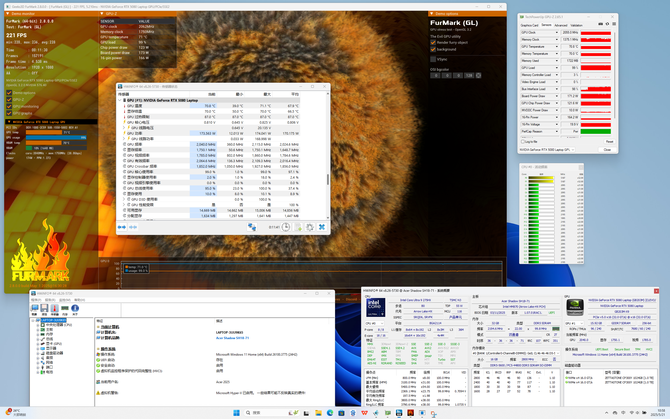Uncheck GPU monitoring checkbox in FurMark
Screen dimensions: 670x419
coord(9,106)
